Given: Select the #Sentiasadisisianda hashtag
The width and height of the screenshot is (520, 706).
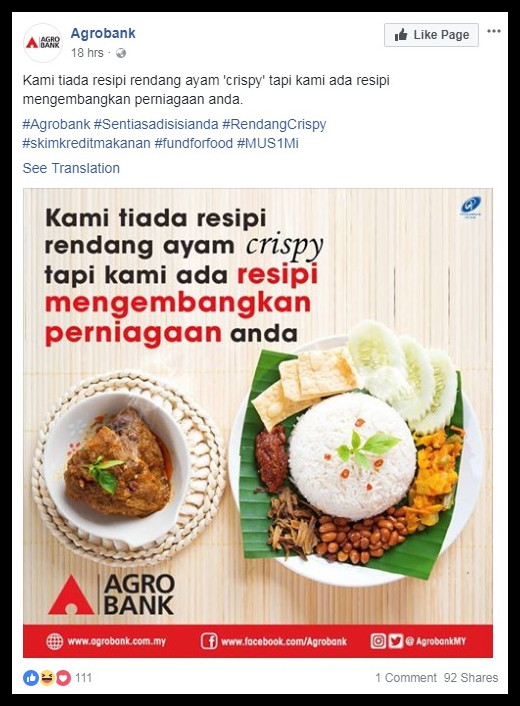Looking at the screenshot, I should pyautogui.click(x=156, y=124).
